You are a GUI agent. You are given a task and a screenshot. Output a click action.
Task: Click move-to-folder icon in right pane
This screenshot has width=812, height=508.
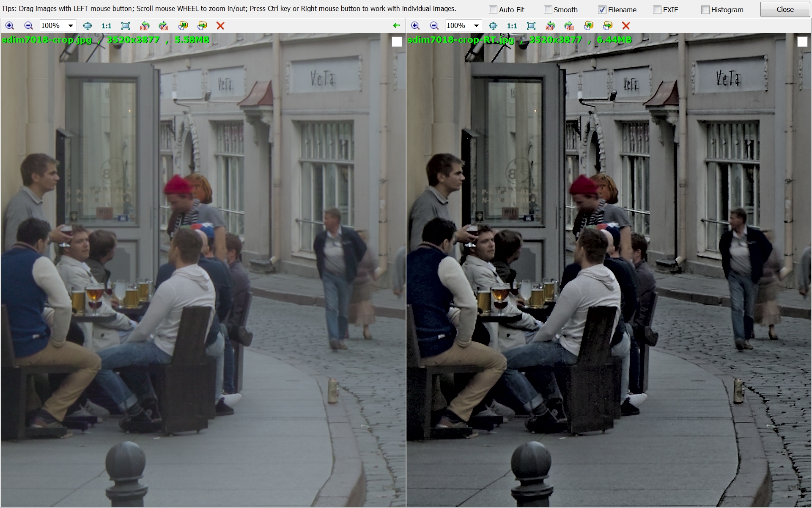[608, 26]
